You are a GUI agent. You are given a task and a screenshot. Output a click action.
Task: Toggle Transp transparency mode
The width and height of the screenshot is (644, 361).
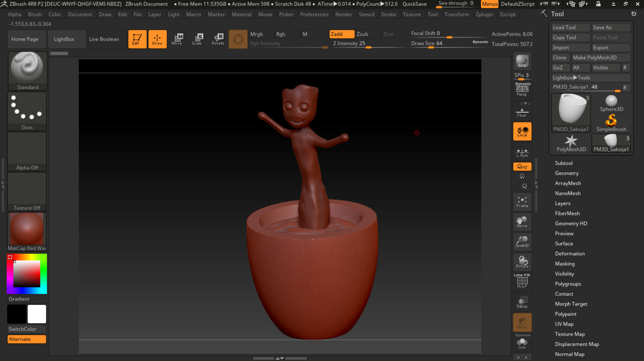coord(522,302)
